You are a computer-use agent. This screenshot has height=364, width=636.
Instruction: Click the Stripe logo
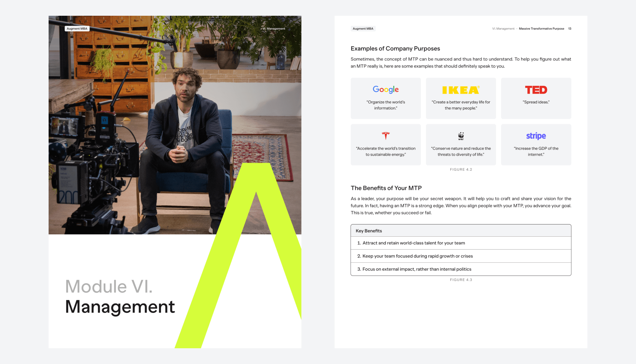pyautogui.click(x=536, y=136)
